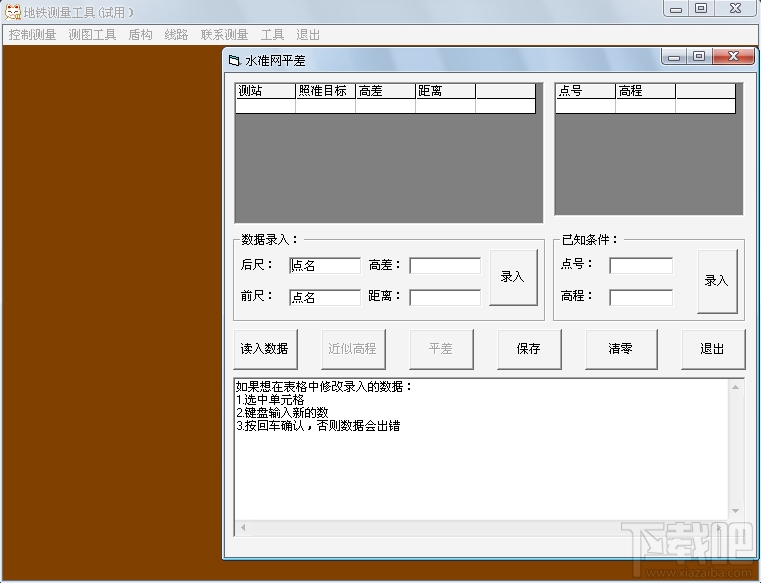Click the 退出 button in the dialog
This screenshot has height=583, width=761.
(x=712, y=349)
